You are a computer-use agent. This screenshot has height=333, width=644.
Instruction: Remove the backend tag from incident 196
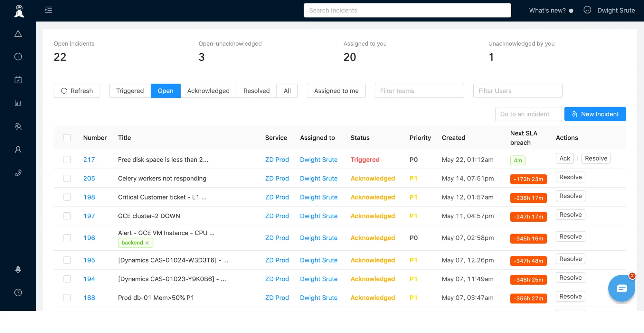(x=147, y=243)
